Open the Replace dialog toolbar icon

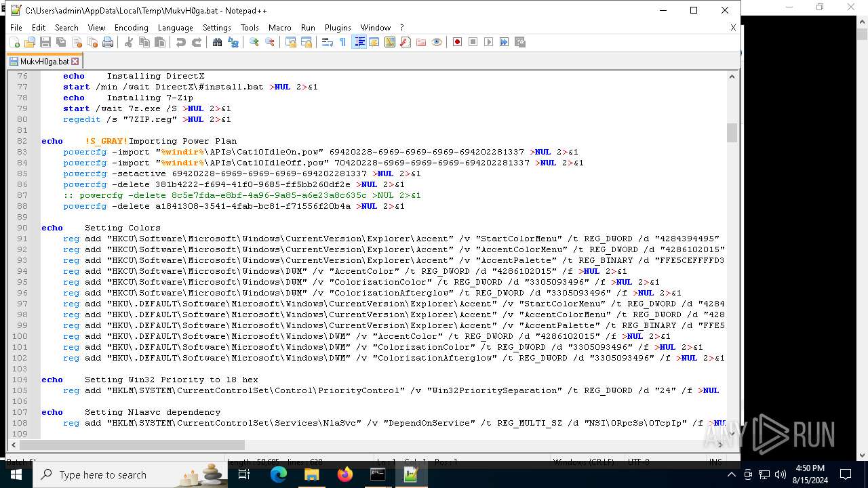pyautogui.click(x=233, y=42)
